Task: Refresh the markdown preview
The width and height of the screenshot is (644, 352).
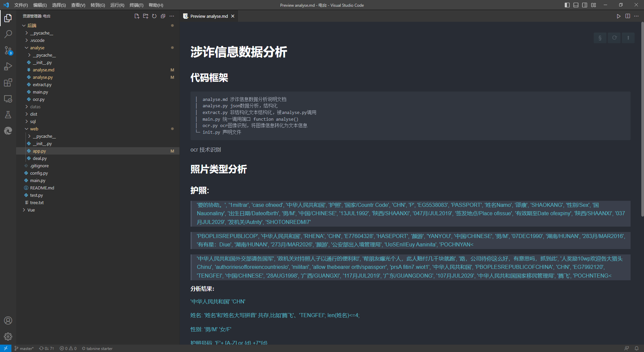Action: coord(614,38)
